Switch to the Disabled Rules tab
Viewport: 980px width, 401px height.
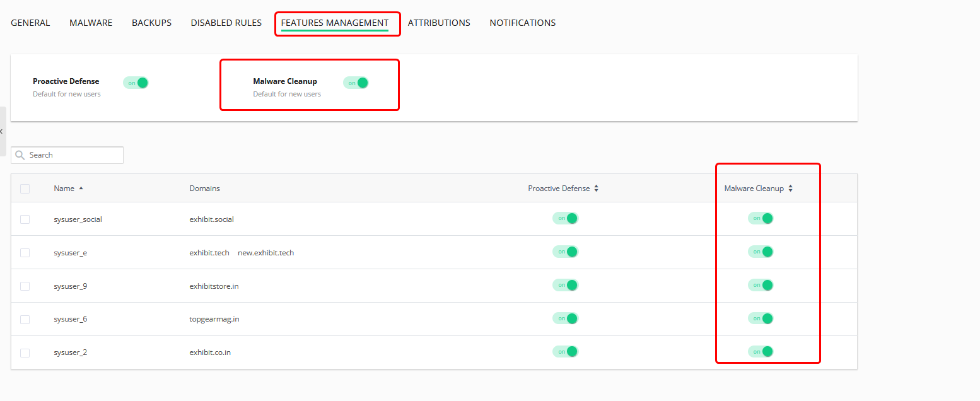(226, 23)
